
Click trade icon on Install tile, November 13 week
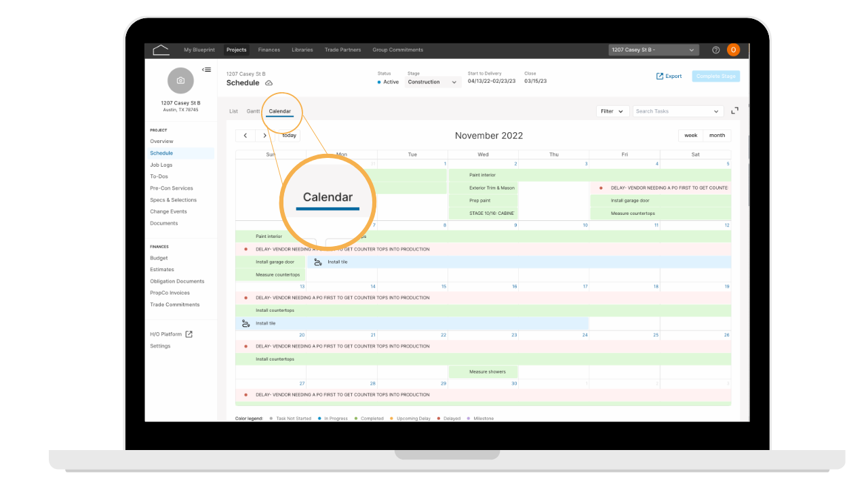coord(245,323)
